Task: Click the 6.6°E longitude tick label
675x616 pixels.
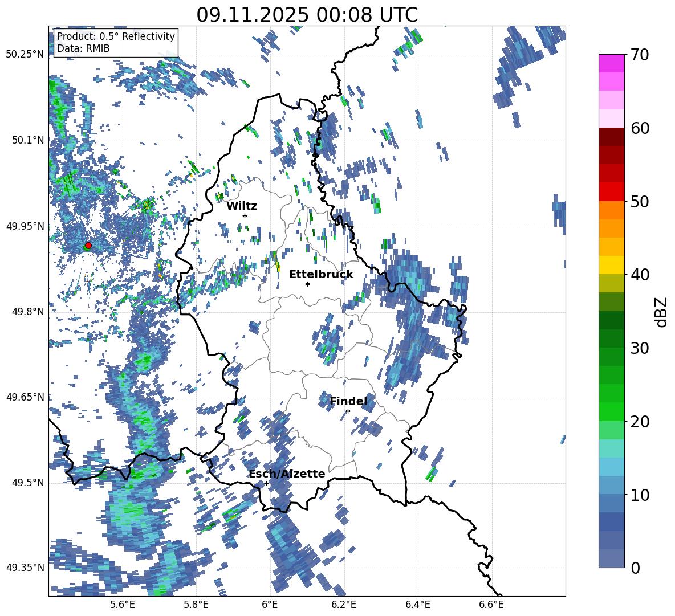Action: pos(491,605)
